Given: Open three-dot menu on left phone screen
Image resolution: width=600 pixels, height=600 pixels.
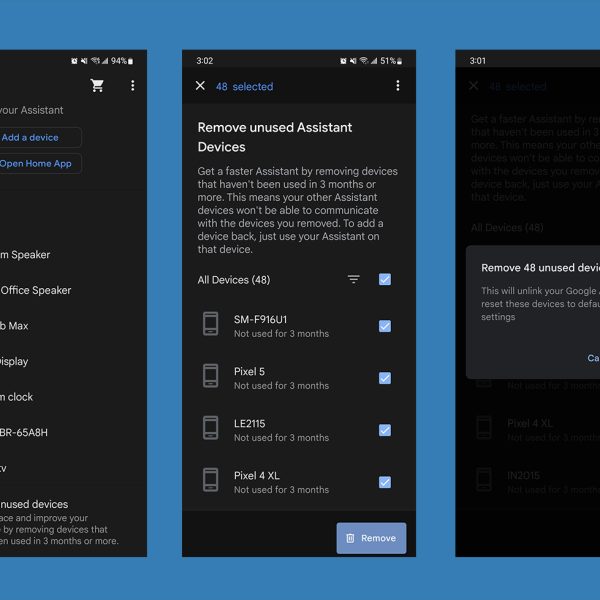Looking at the screenshot, I should click(x=133, y=86).
